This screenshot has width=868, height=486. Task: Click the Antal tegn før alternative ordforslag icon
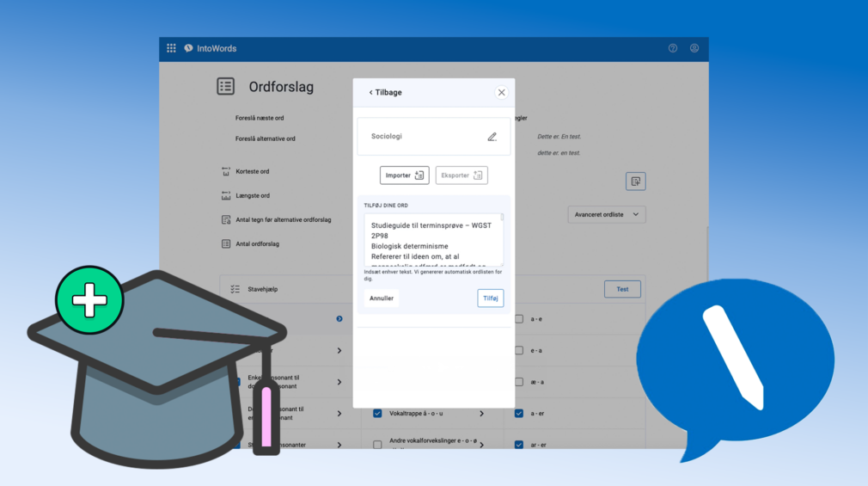[226, 220]
